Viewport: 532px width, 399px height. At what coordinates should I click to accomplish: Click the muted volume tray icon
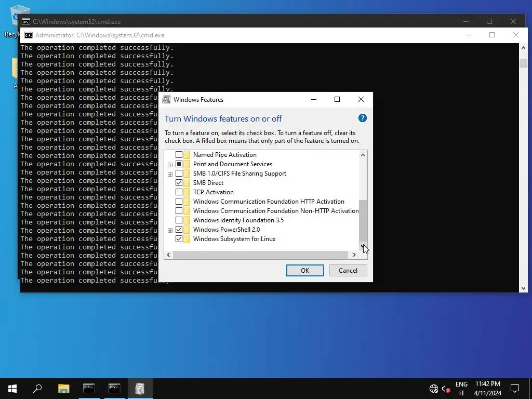pos(446,389)
